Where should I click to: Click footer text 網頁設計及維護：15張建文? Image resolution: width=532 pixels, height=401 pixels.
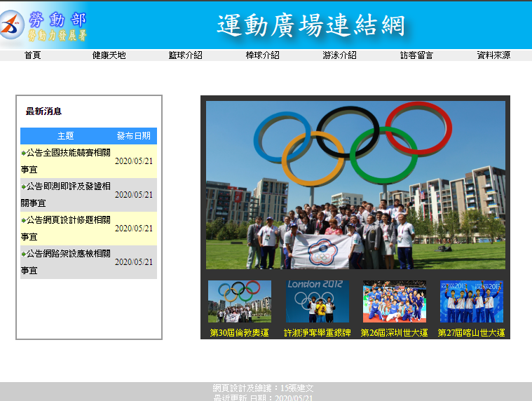(263, 388)
